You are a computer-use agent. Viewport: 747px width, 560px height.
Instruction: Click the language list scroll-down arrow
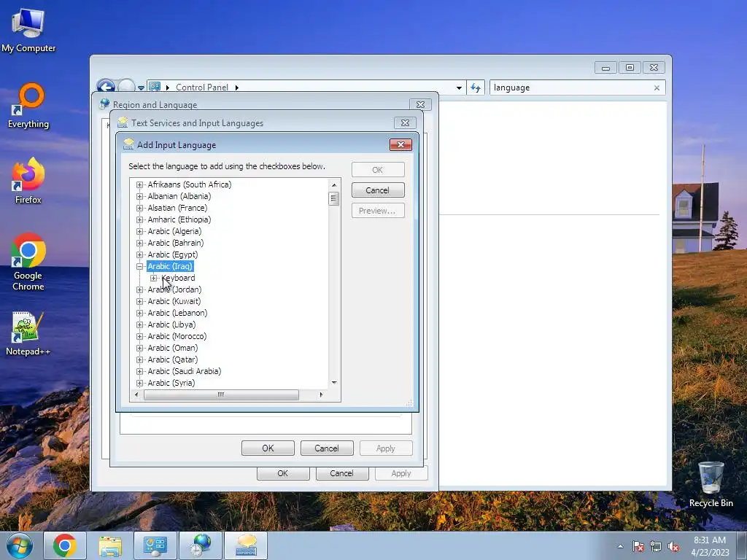[334, 382]
